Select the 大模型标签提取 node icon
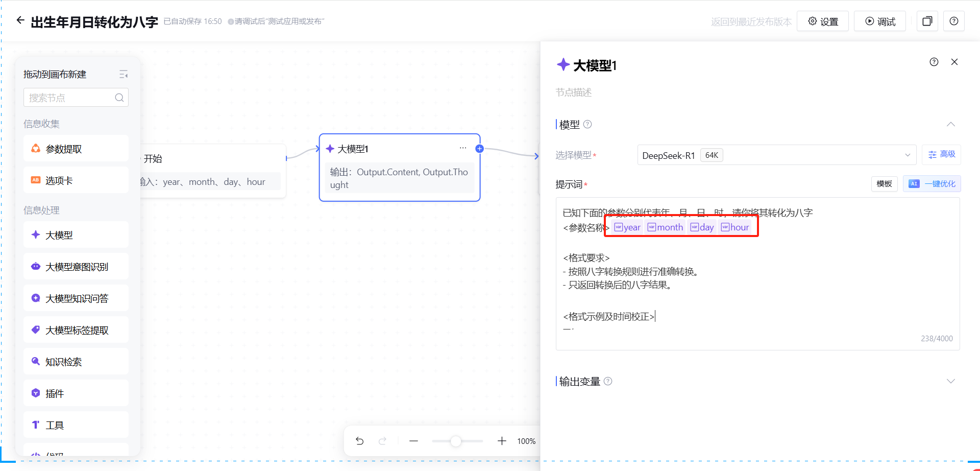 [36, 330]
